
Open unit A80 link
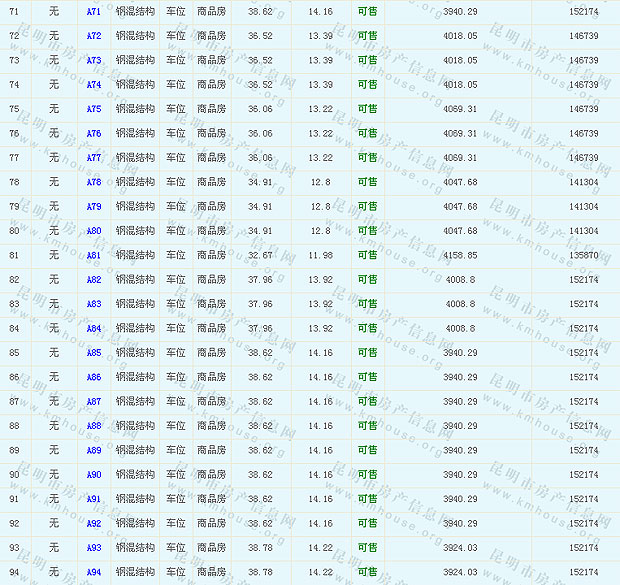click(x=93, y=231)
